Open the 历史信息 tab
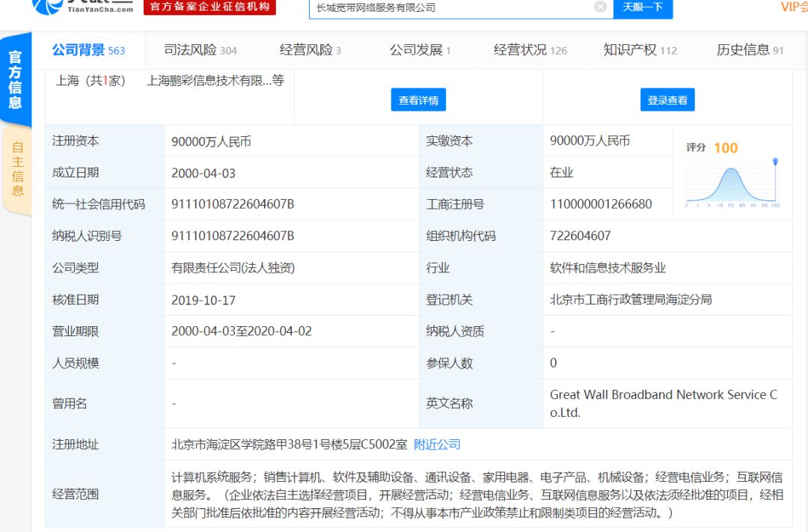This screenshot has width=808, height=532. click(x=750, y=50)
